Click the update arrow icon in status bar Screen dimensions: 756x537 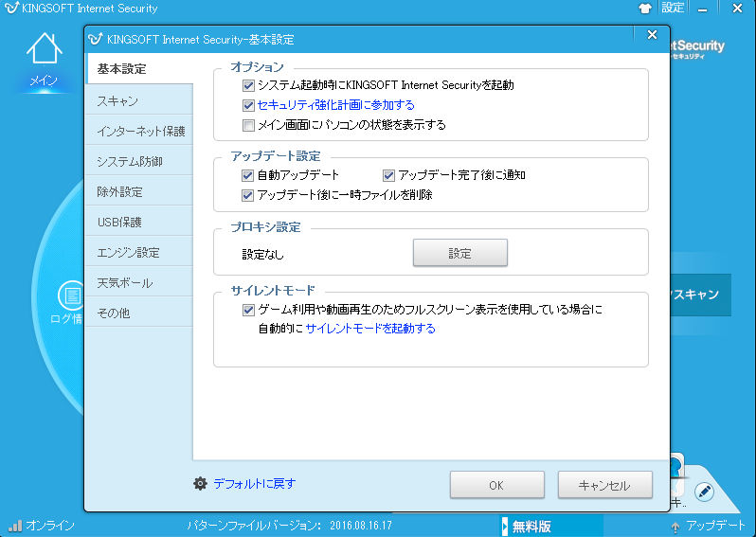[x=675, y=527]
